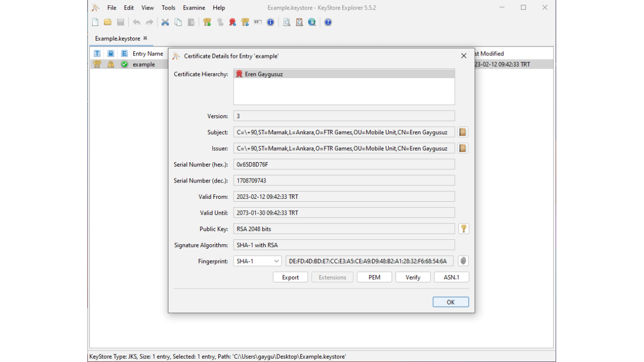Click the PEM button

pos(374,278)
